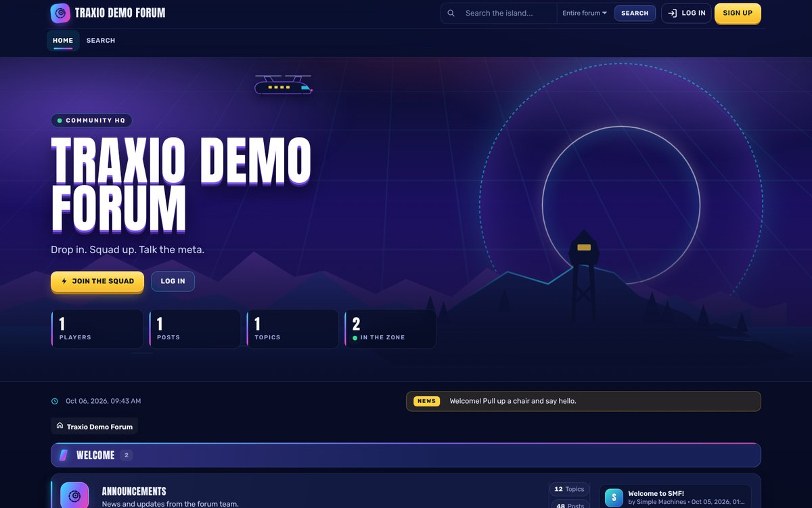
Task: Click JOIN THE SQUAD button
Action: coord(97,281)
